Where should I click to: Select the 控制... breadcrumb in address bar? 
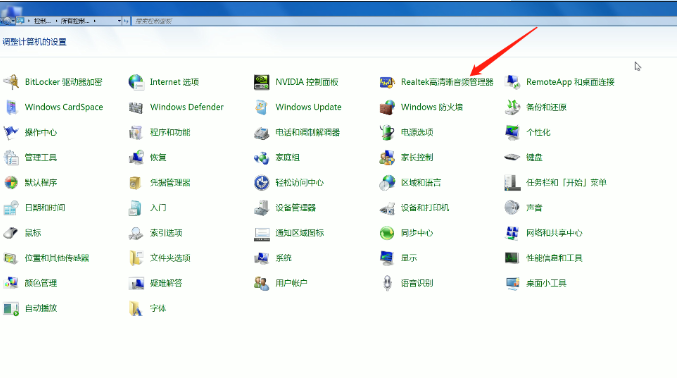click(x=42, y=21)
